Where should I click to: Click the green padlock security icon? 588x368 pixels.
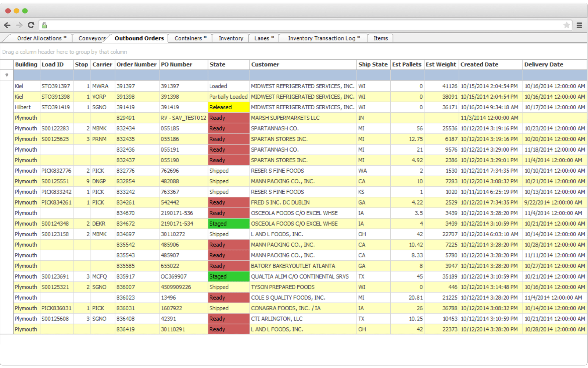pos(44,25)
